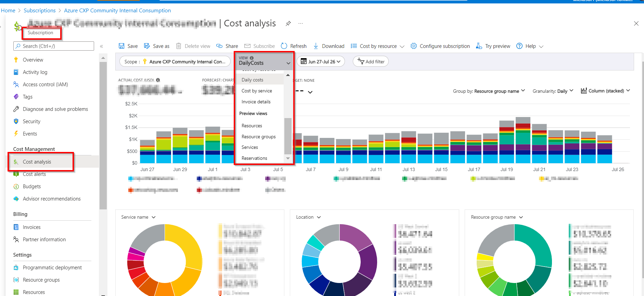Click the Share cloud icon
644x296 pixels.
(219, 46)
